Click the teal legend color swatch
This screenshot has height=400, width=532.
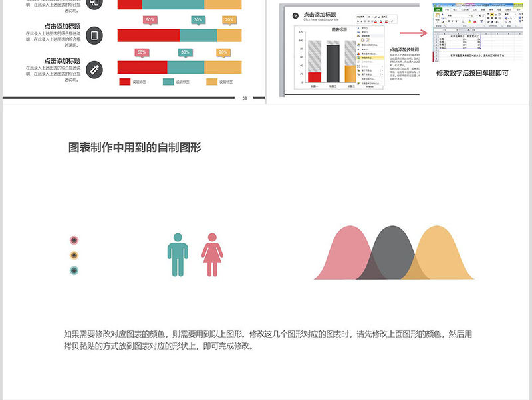168,82
